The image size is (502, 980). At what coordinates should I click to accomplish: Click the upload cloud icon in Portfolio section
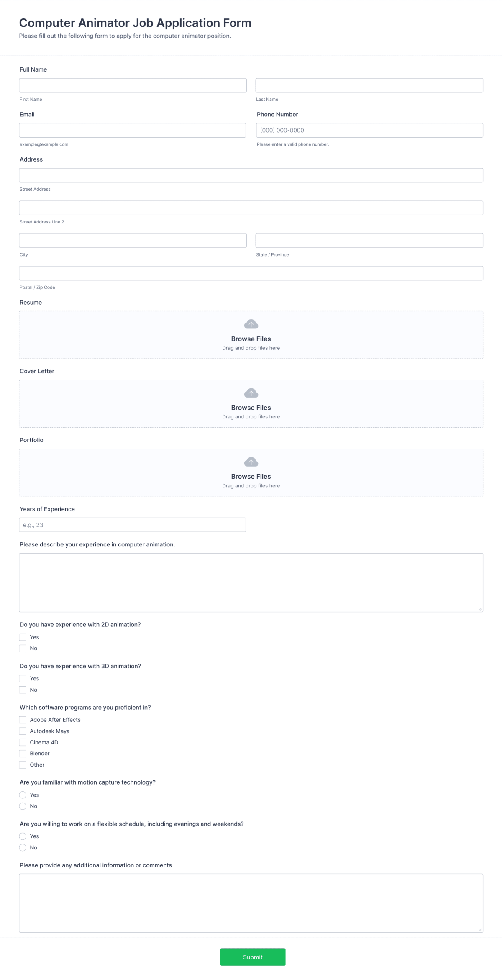click(x=251, y=462)
